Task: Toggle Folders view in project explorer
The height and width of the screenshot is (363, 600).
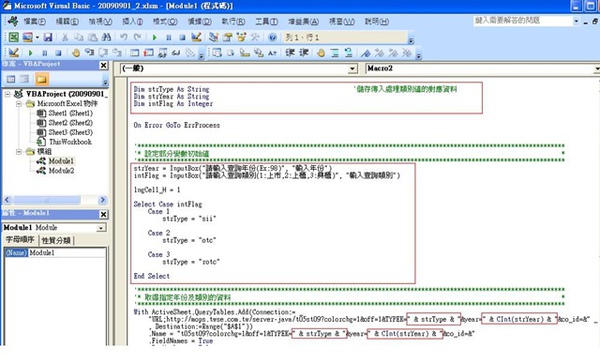Action: pos(41,79)
